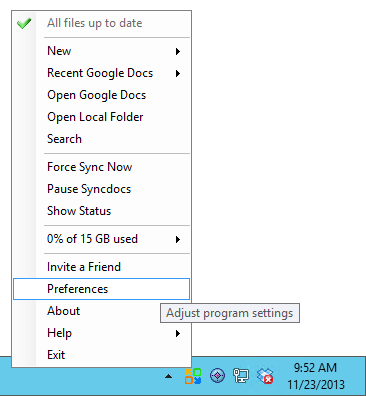This screenshot has width=366, height=396.
Task: Show hidden tray icons with up arrow
Action: click(x=169, y=376)
